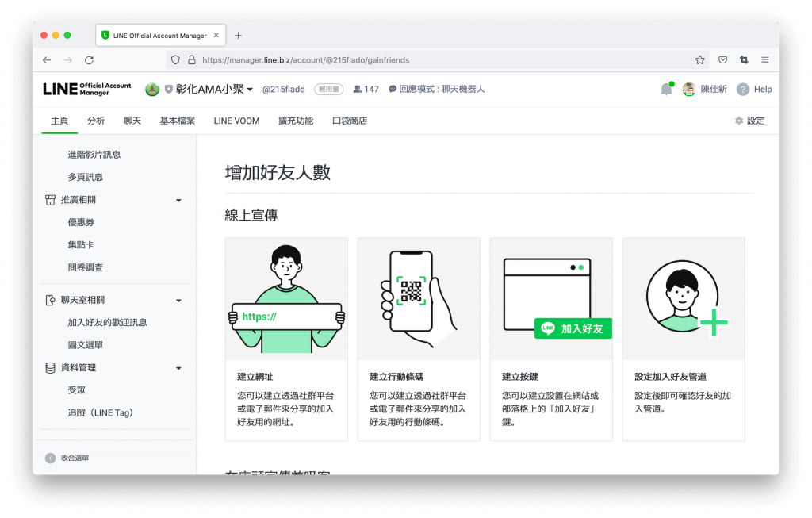Viewport: 812px width, 518px height.
Task: Click the 收合選單 collapse arrow icon
Action: coord(50,458)
